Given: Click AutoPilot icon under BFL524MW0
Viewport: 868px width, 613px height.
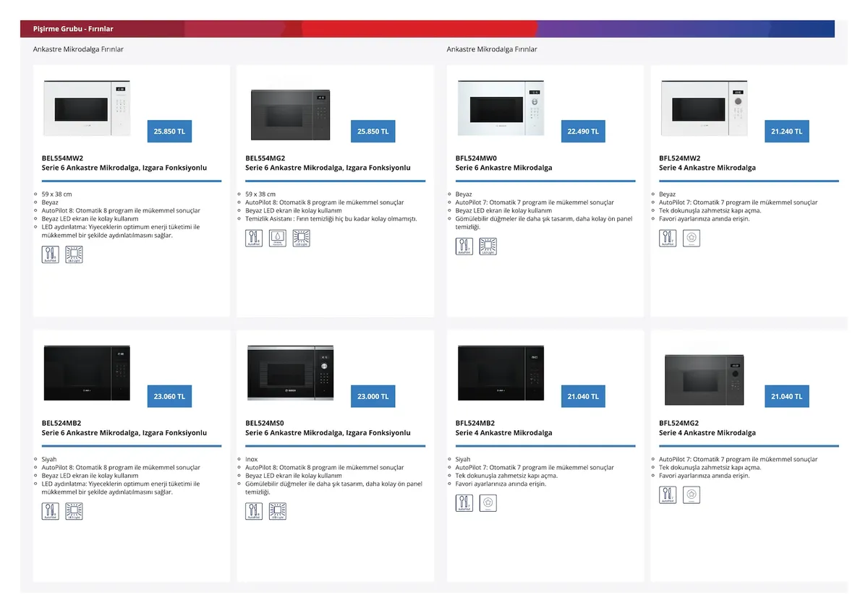Looking at the screenshot, I should 464,247.
